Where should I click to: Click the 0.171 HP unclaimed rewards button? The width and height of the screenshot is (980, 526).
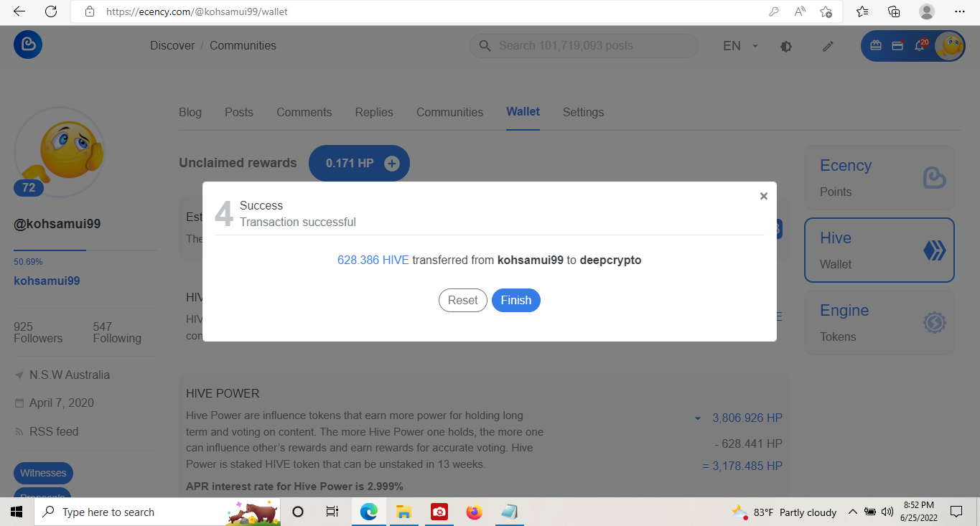[x=359, y=164]
